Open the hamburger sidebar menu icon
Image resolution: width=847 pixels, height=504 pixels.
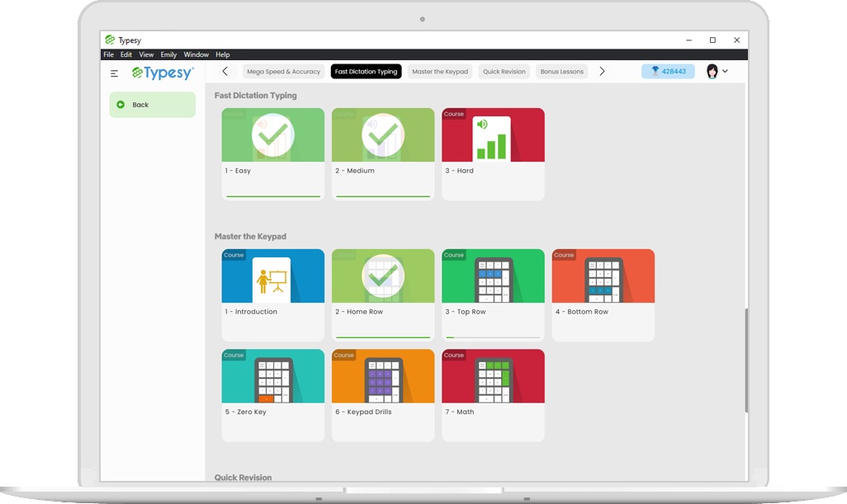(114, 73)
